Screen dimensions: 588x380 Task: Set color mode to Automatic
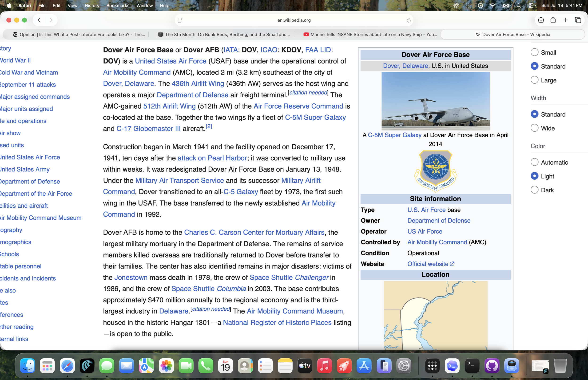534,162
